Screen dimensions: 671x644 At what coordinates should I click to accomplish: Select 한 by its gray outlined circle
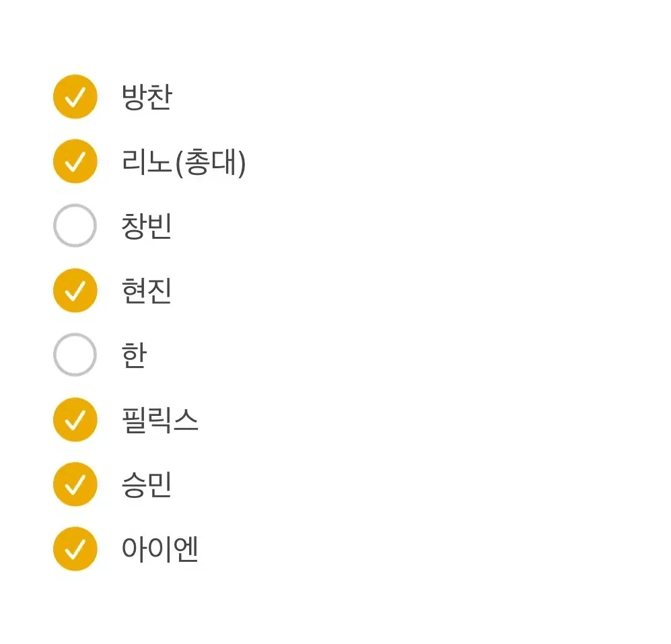click(75, 355)
